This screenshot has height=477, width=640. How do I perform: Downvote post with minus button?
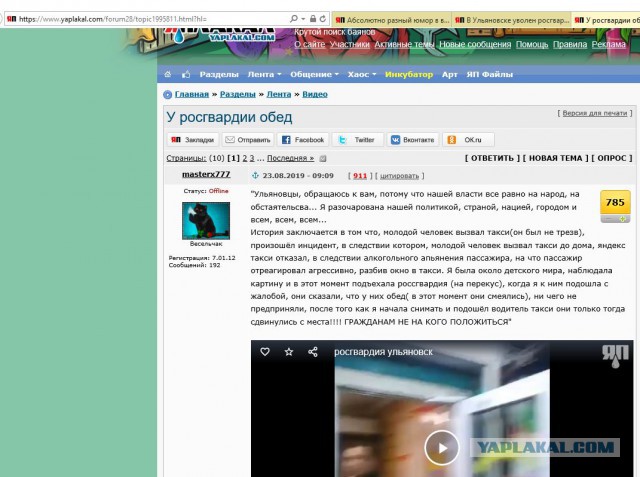pyautogui.click(x=608, y=219)
